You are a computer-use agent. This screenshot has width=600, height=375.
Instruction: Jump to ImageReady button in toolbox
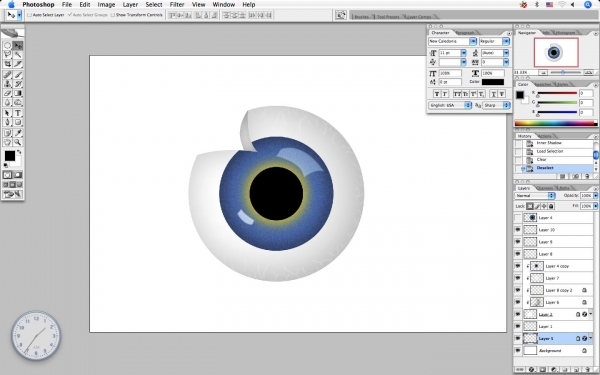pyautogui.click(x=12, y=194)
